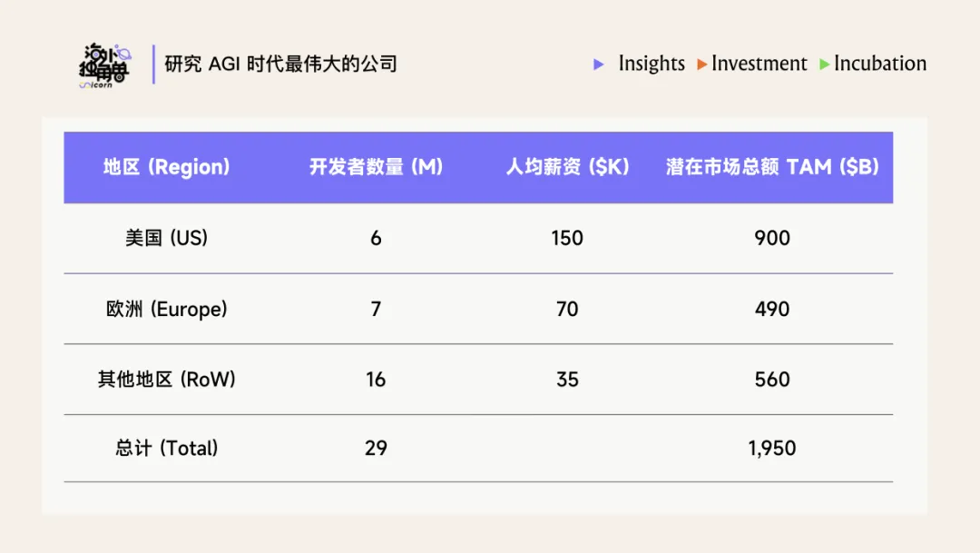Click the unicorn logo in the header
This screenshot has width=980, height=553.
103,65
